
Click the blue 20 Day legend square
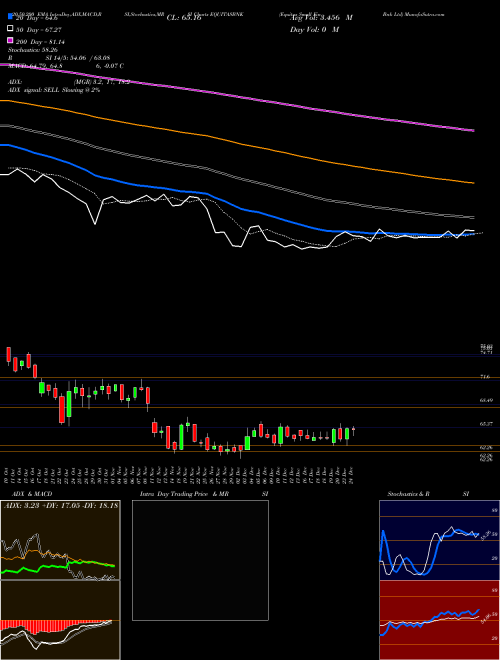pyautogui.click(x=10, y=17)
